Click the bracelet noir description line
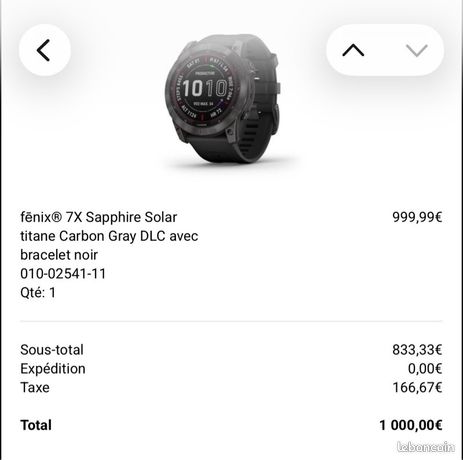Image resolution: width=463 pixels, height=460 pixels. [59, 255]
